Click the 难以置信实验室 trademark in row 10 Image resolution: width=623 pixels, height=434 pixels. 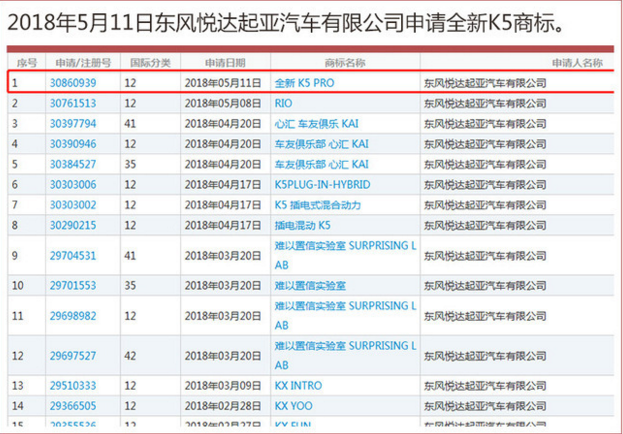(x=310, y=286)
